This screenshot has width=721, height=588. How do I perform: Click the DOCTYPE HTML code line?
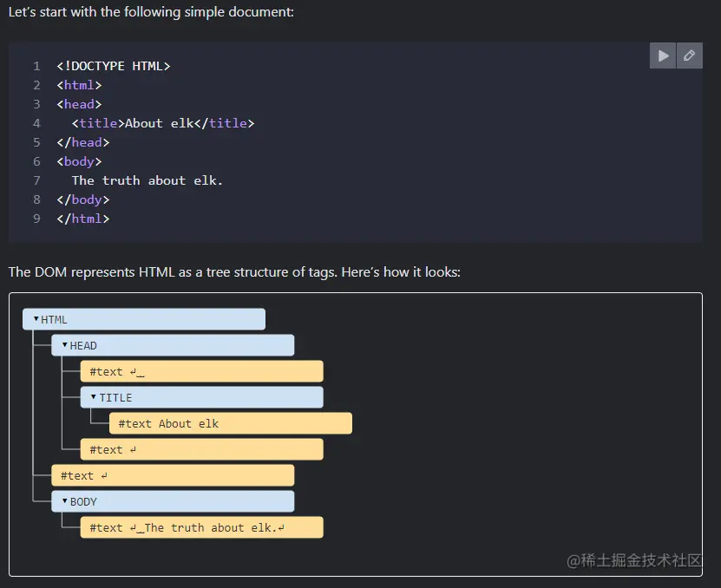[114, 66]
